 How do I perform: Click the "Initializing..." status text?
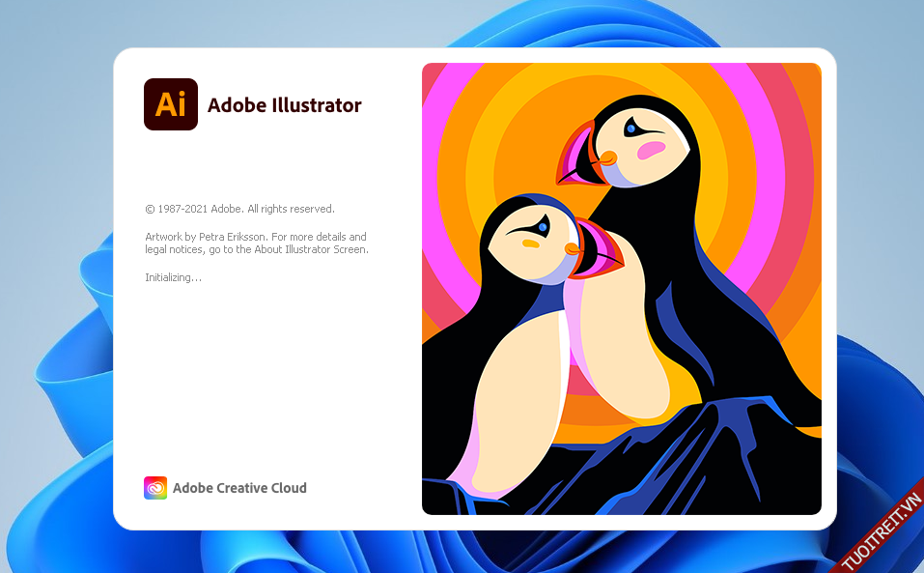(x=173, y=278)
